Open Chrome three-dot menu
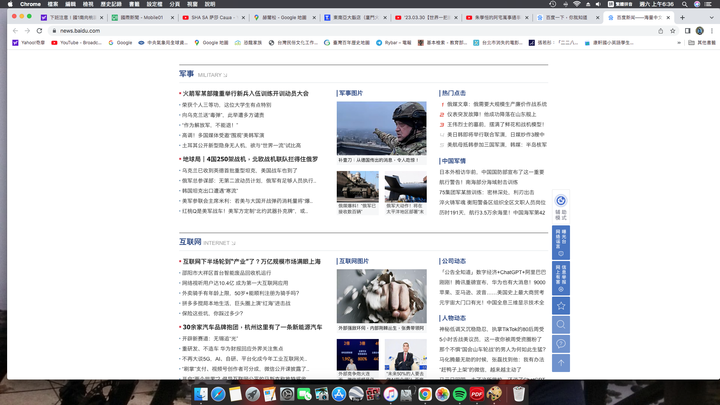 coord(712,31)
